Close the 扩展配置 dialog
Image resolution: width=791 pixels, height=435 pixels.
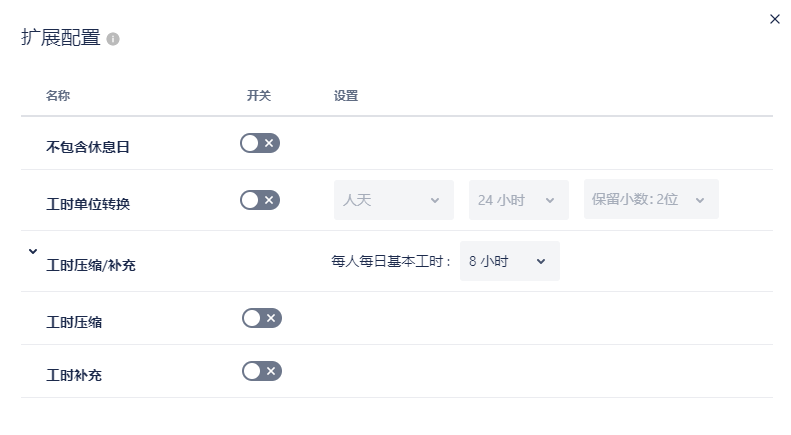[x=775, y=19]
